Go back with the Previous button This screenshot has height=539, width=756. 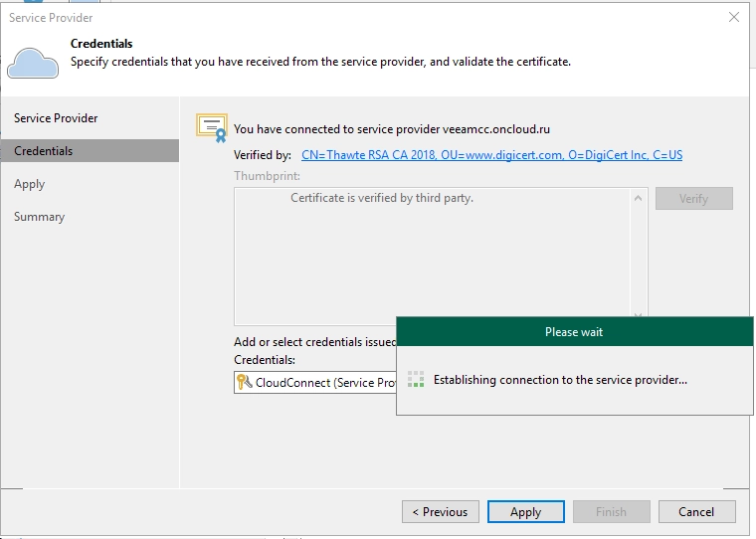tap(440, 511)
